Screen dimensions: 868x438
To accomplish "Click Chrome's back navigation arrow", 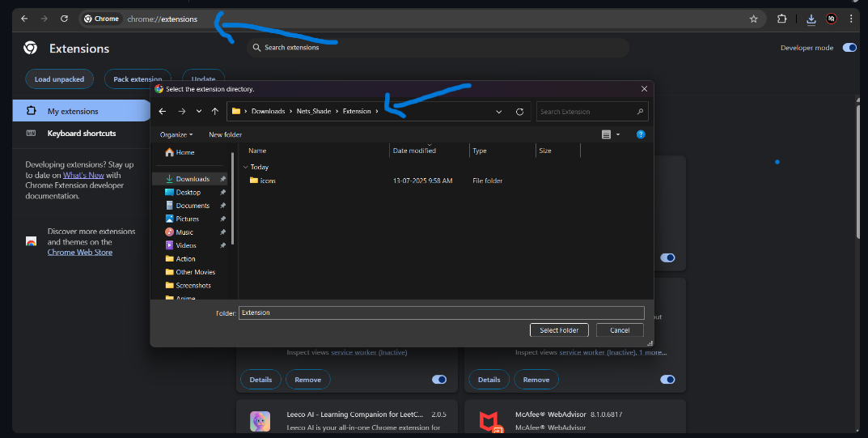I will pyautogui.click(x=24, y=19).
